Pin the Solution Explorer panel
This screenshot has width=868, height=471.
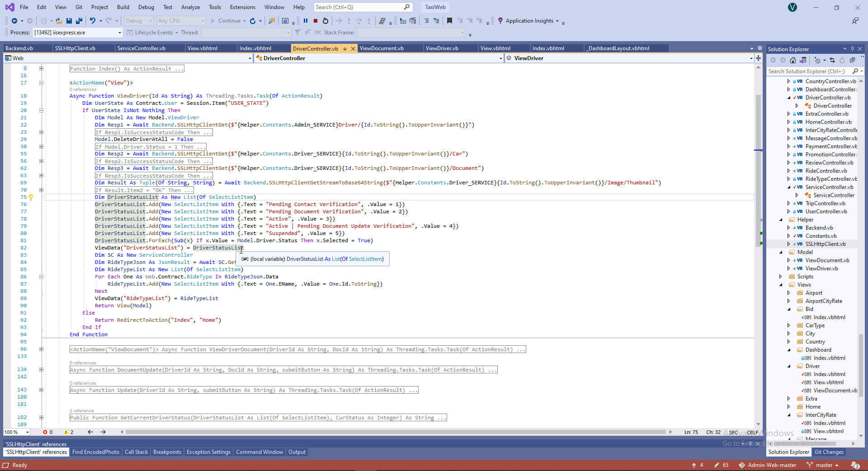pyautogui.click(x=853, y=49)
